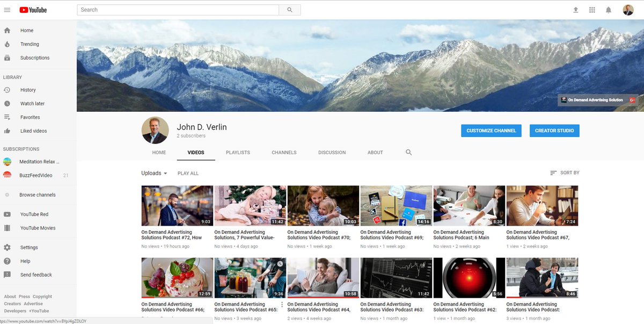
Task: Click the Watch later icon
Action: point(7,103)
